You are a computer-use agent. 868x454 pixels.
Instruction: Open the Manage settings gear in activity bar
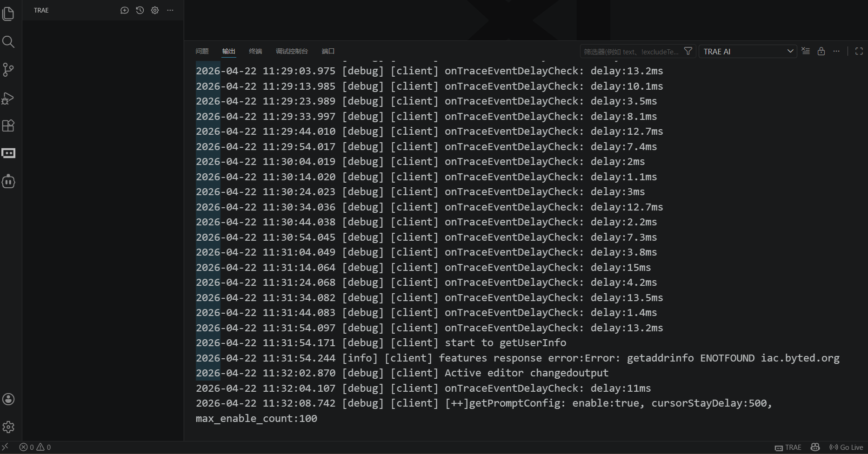pyautogui.click(x=8, y=427)
